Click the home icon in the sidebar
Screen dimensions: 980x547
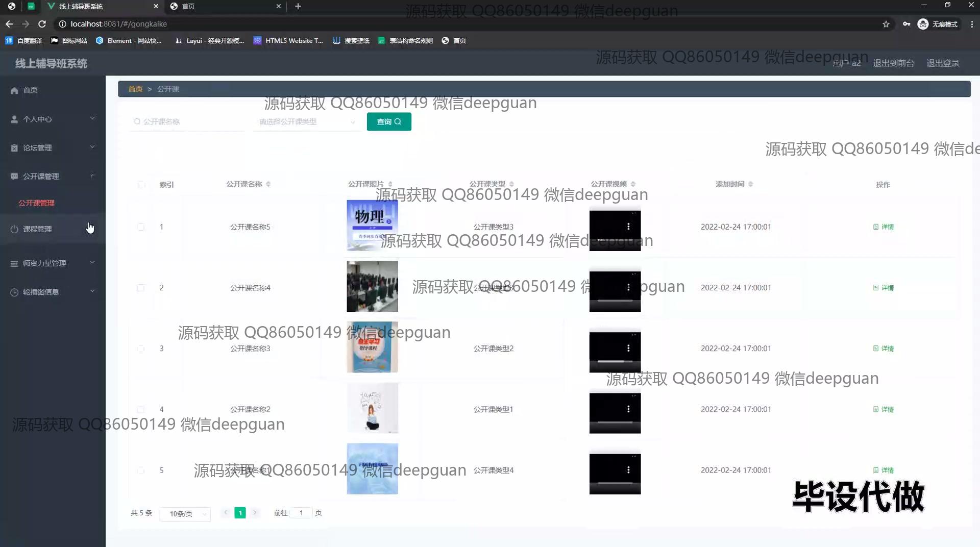(14, 90)
